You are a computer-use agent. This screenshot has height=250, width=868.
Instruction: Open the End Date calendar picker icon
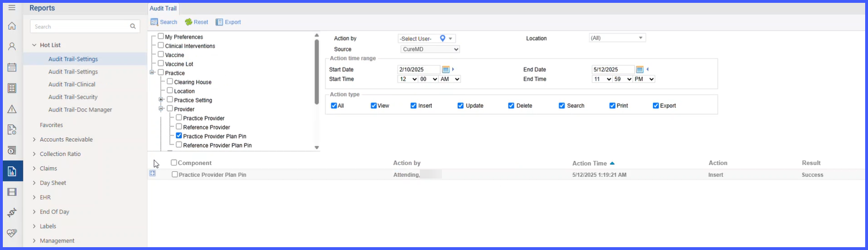pyautogui.click(x=640, y=69)
